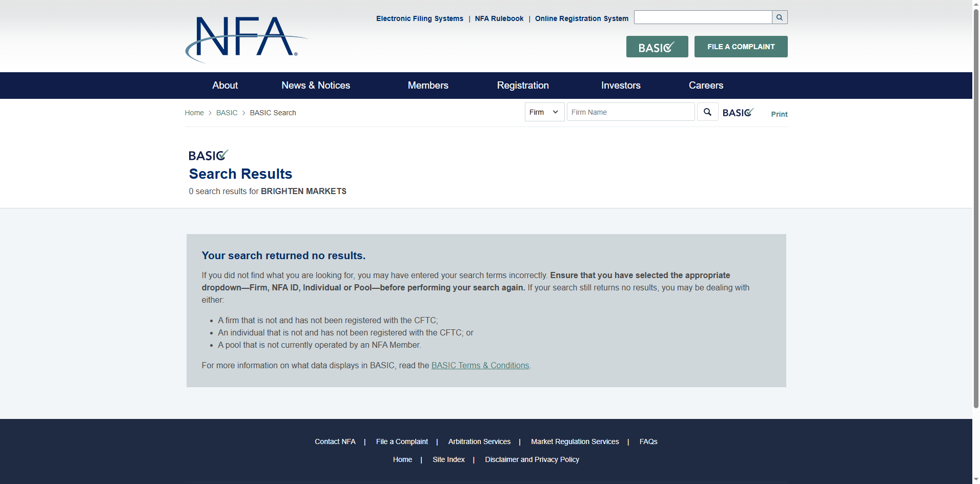Open the Members menu

428,86
